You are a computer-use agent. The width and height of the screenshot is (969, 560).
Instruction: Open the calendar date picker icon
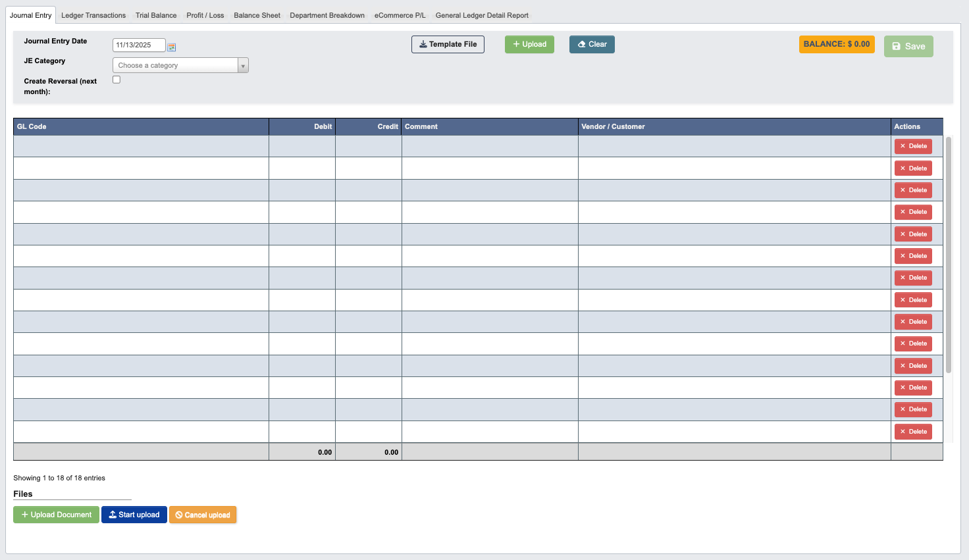coord(172,47)
